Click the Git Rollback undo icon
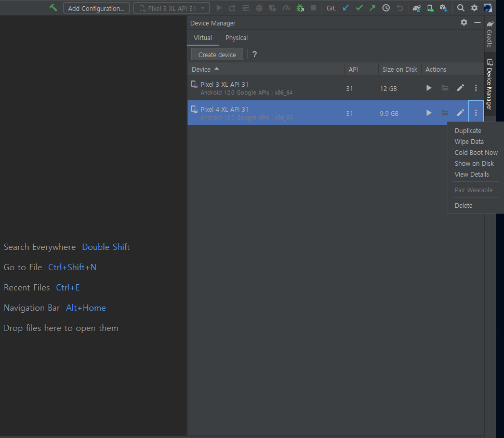This screenshot has width=504, height=438. [400, 8]
